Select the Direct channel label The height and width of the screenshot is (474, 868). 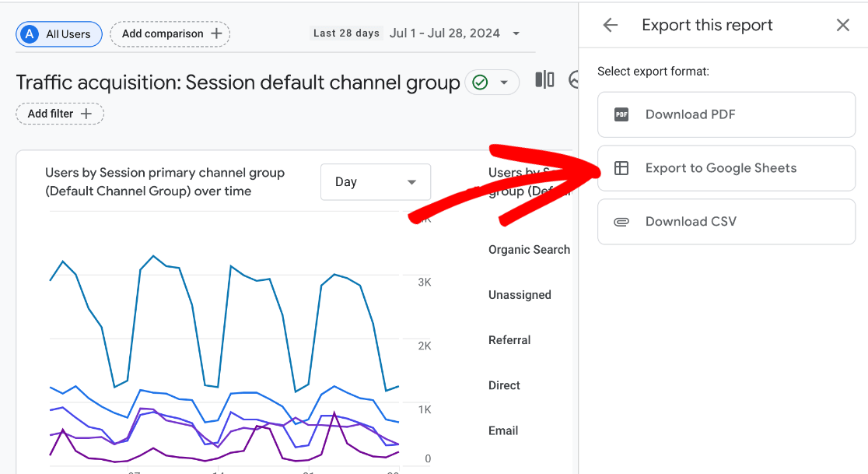coord(503,385)
